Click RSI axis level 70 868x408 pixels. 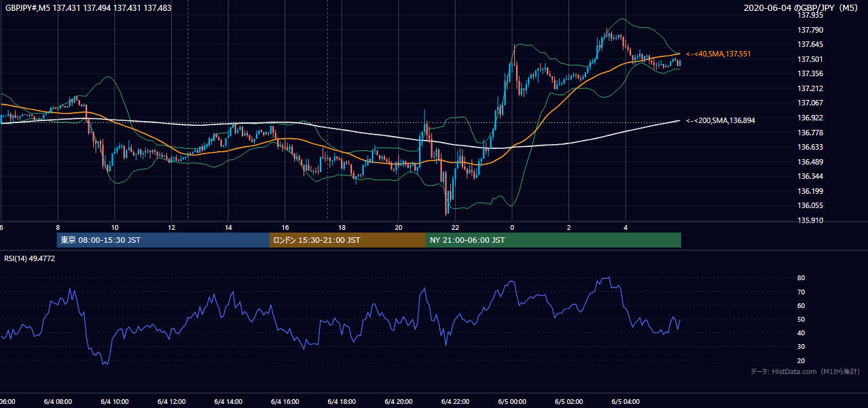[801, 292]
